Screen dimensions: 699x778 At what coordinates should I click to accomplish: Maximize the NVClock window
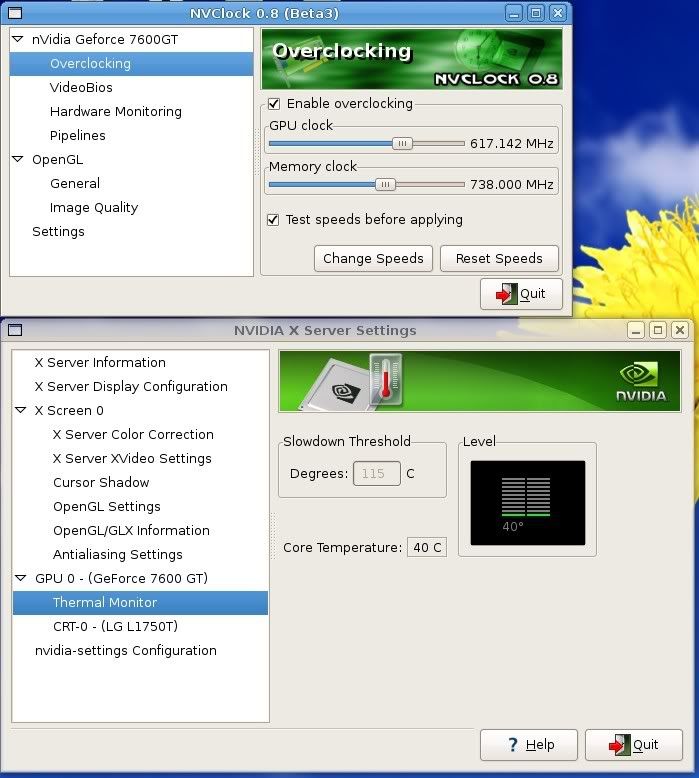[536, 13]
